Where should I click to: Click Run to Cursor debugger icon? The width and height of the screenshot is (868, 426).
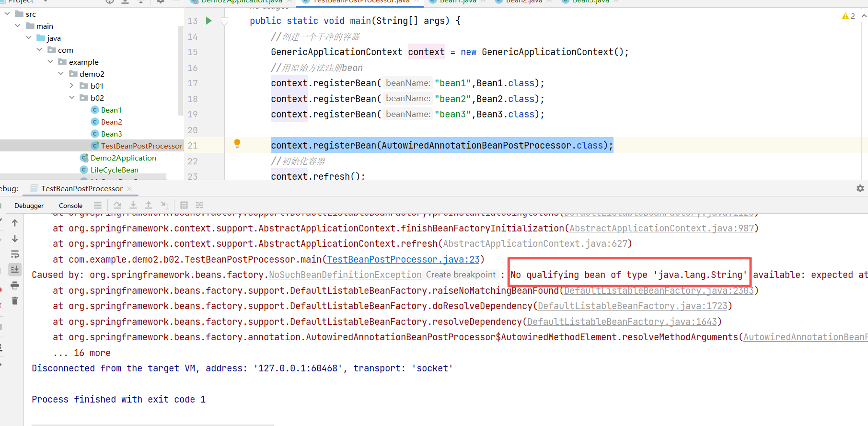164,205
